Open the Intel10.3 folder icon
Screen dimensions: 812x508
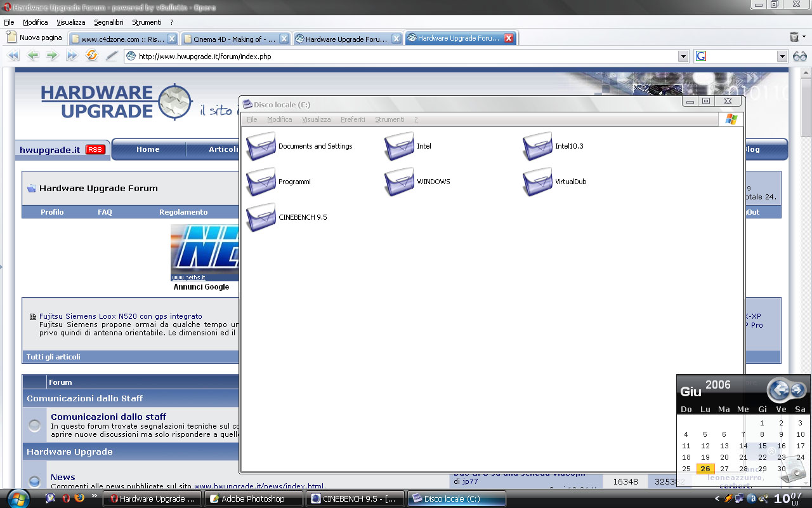(537, 146)
